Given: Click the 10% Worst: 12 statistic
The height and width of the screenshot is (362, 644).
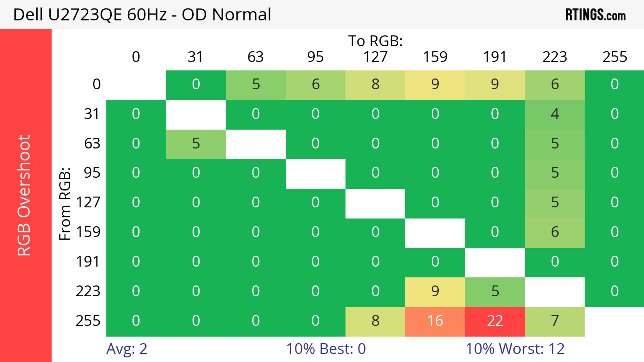Looking at the screenshot, I should 515,349.
